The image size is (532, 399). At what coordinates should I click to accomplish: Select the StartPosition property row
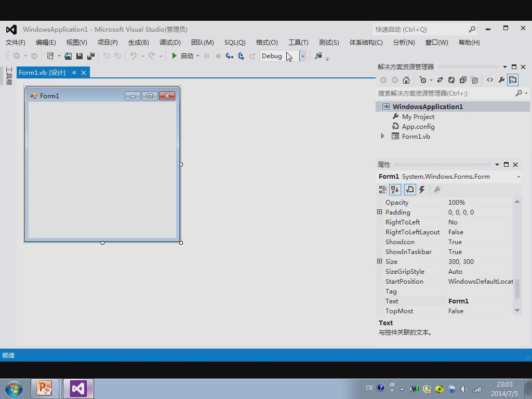point(445,281)
